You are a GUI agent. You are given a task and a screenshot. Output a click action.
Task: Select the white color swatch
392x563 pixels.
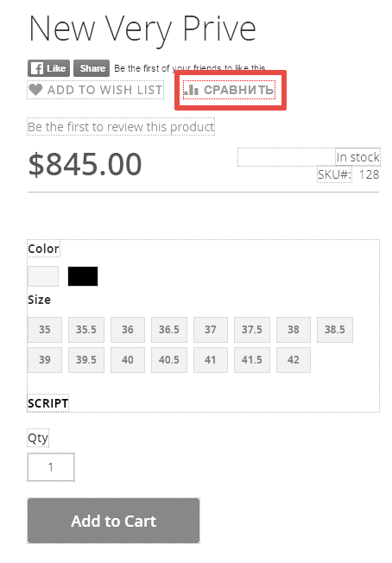43,276
